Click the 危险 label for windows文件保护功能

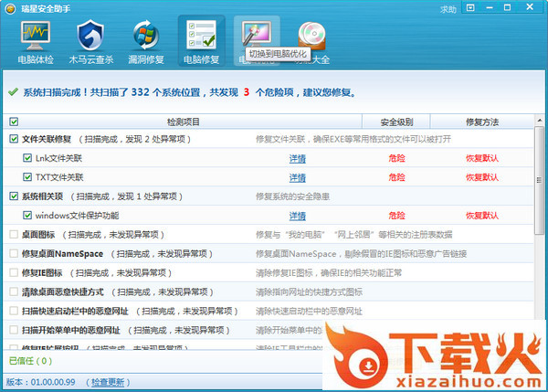point(396,216)
